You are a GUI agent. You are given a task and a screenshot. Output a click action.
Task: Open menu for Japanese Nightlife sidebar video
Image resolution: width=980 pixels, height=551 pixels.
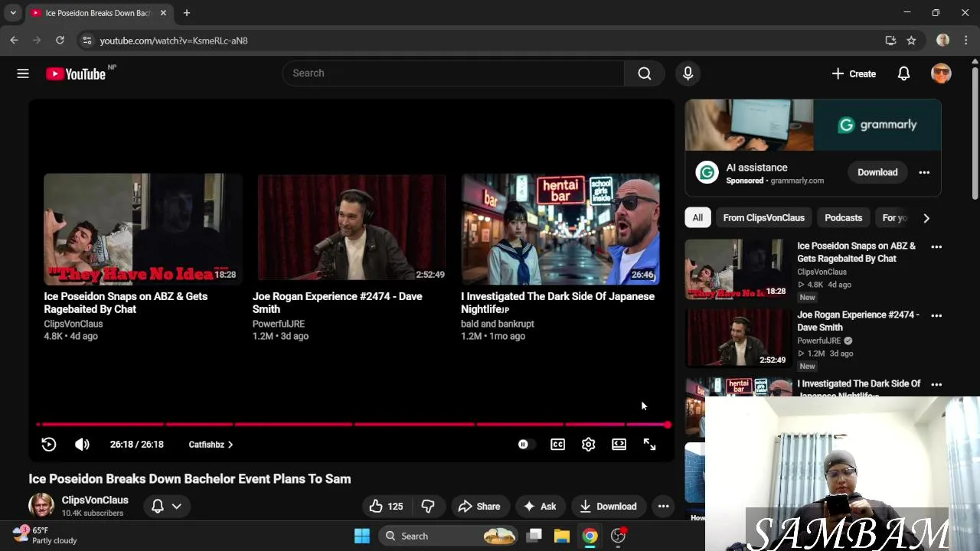pos(936,384)
